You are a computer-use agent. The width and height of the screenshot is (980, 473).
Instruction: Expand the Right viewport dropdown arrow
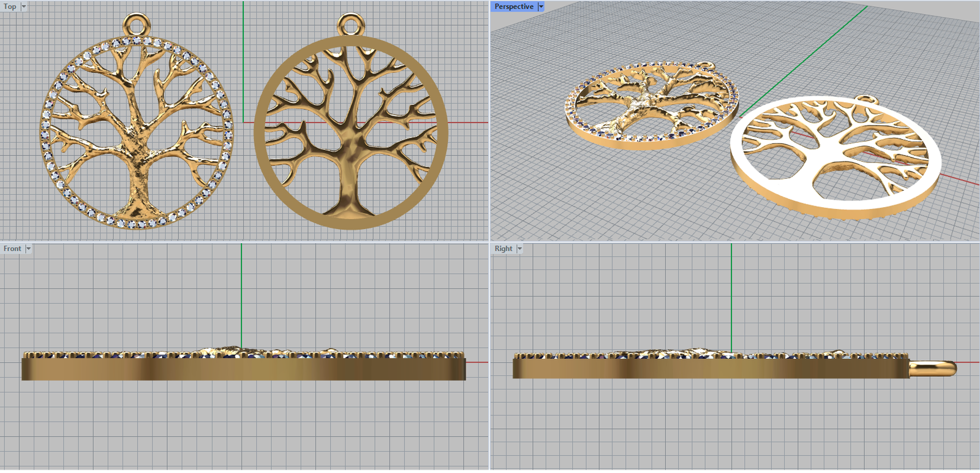point(519,249)
